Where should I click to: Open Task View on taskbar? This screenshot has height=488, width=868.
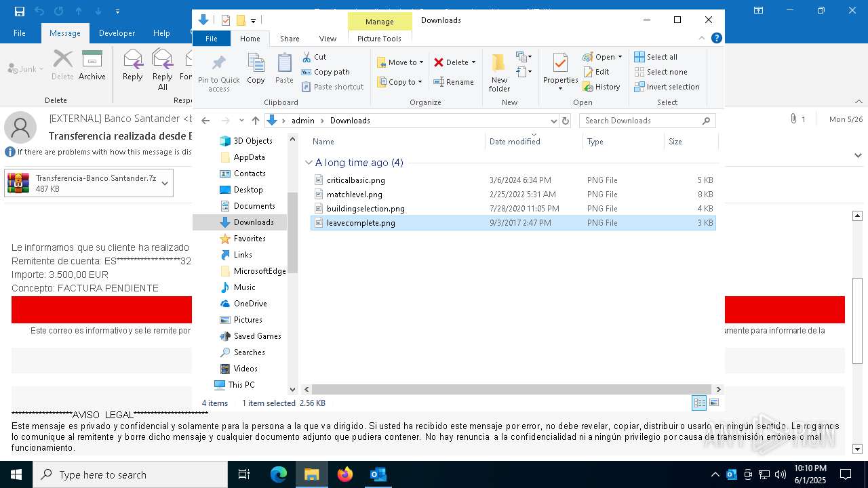click(244, 474)
